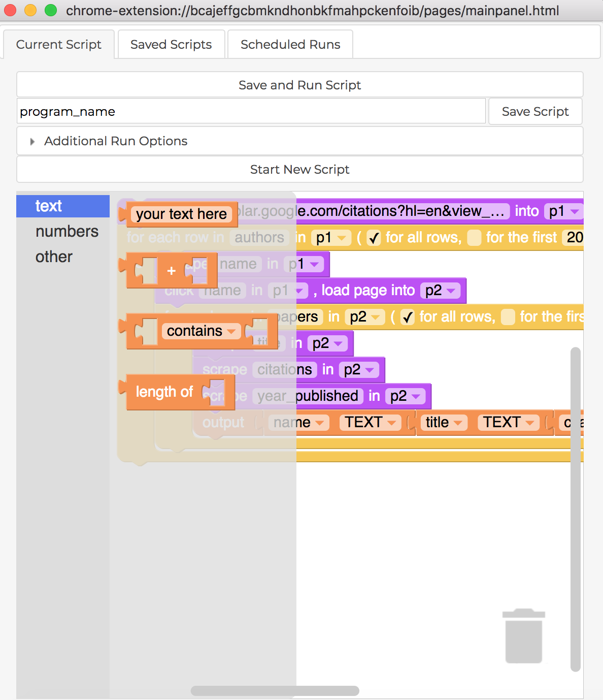The height and width of the screenshot is (700, 603).
Task: Go to the Scheduled Runs tab
Action: click(x=290, y=45)
